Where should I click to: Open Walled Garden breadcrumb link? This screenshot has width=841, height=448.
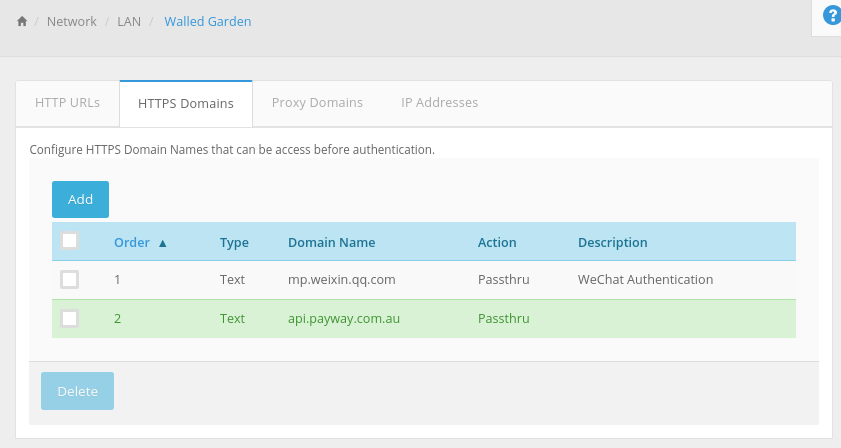208,21
